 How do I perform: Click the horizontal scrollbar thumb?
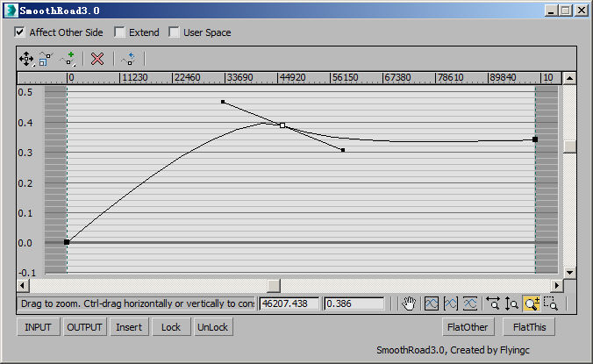(274, 285)
